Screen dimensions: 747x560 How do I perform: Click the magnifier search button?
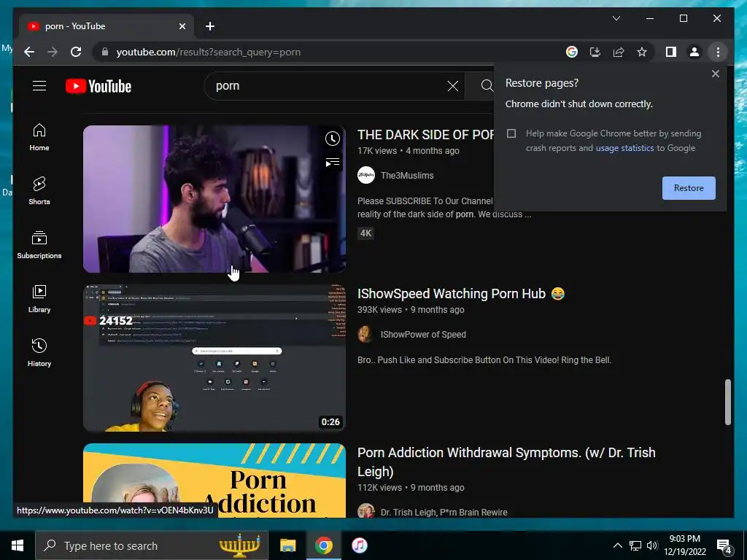pyautogui.click(x=487, y=86)
